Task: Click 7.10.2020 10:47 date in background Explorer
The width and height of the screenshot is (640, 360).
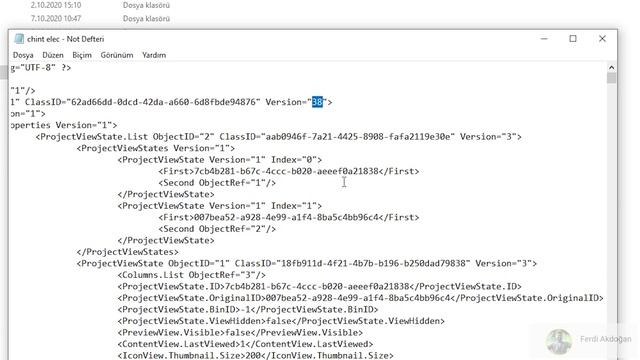Action: [x=56, y=18]
